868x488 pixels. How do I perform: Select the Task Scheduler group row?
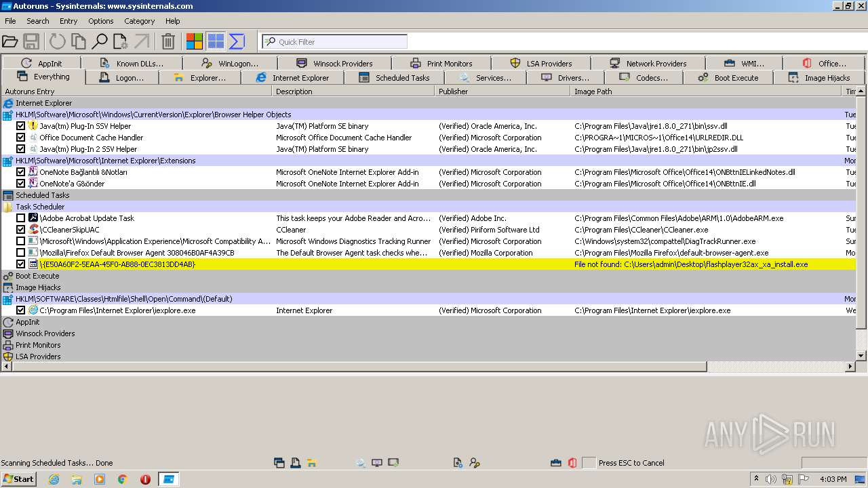point(429,207)
